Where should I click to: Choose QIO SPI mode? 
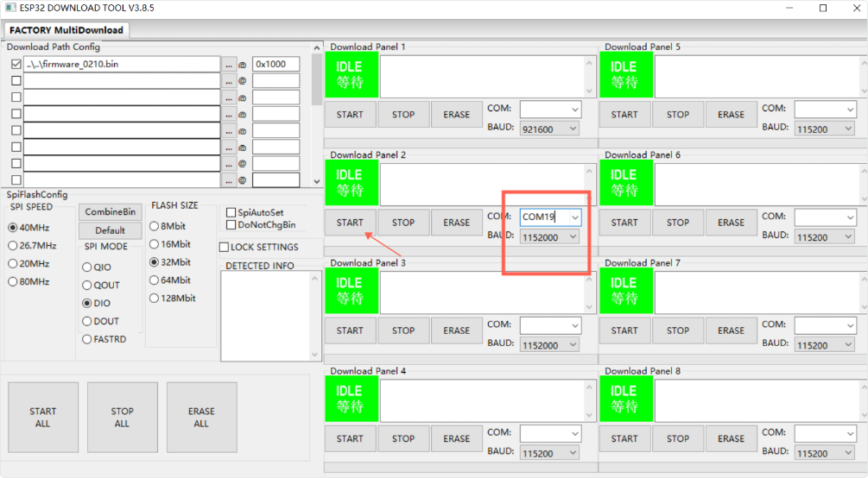pyautogui.click(x=87, y=267)
